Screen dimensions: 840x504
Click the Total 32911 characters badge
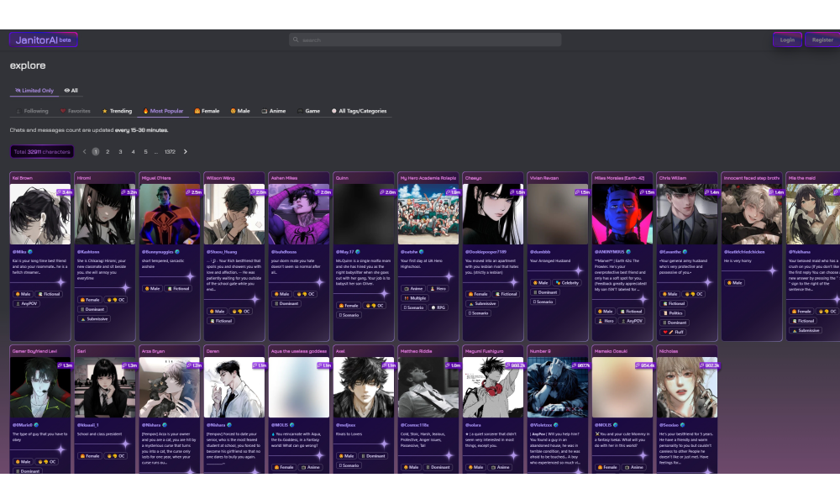(42, 151)
